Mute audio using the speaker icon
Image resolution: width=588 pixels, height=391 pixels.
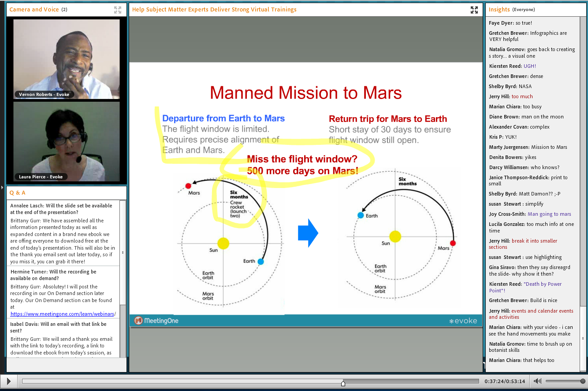(537, 381)
